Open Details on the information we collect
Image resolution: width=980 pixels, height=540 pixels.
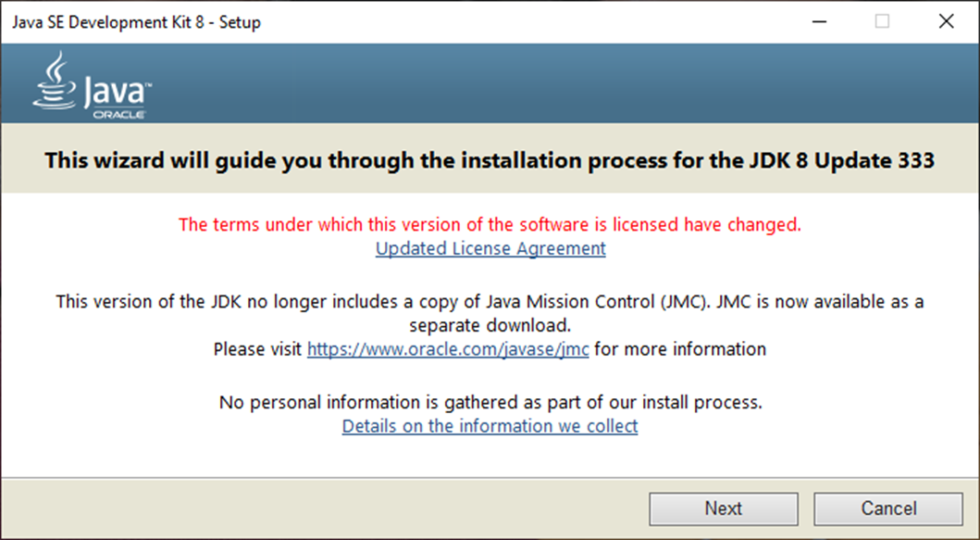[x=490, y=426]
